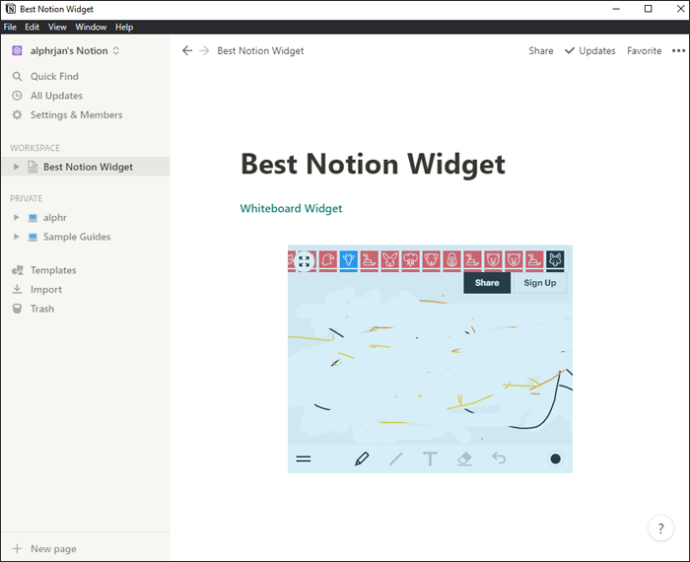Click the Notion app icon in title bar
Image resolution: width=690 pixels, height=562 pixels.
coord(11,9)
